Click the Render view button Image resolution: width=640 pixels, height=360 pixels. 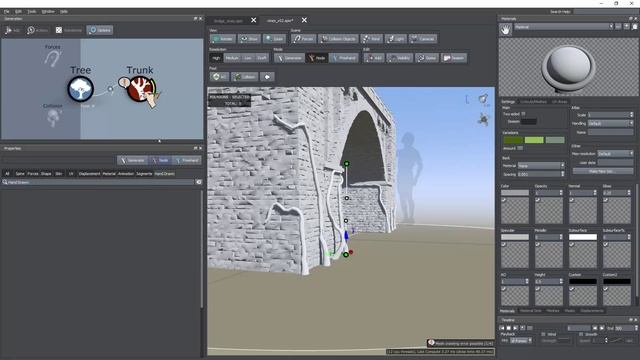[x=222, y=39]
